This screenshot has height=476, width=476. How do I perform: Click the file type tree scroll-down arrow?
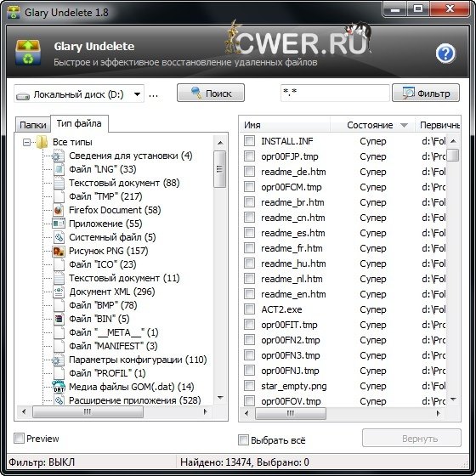click(220, 398)
